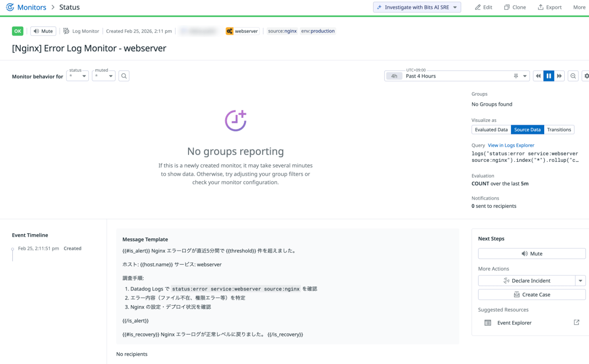The width and height of the screenshot is (589, 364).
Task: Click "0 sent to recipients" text
Action: 494,206
